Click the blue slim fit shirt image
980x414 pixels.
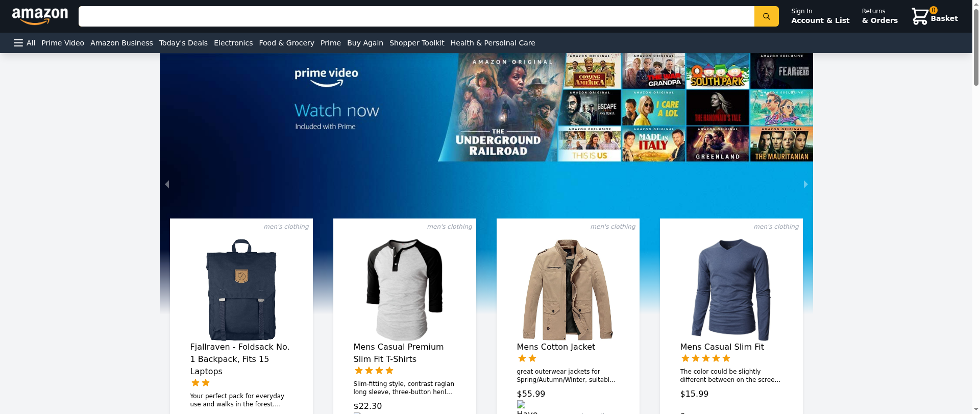tap(731, 289)
